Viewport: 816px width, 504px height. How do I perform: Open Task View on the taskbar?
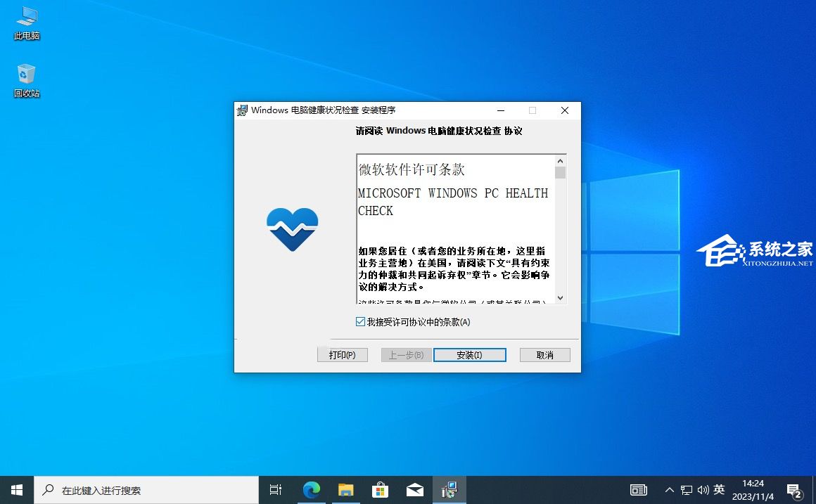(x=275, y=490)
